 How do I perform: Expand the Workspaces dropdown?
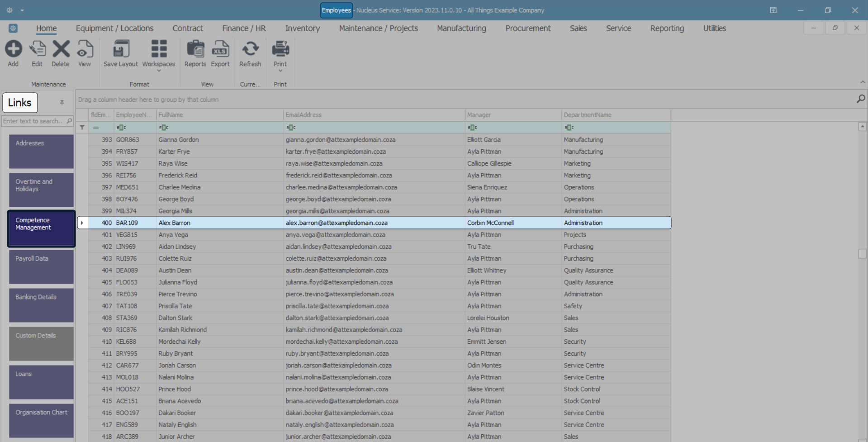(x=159, y=71)
